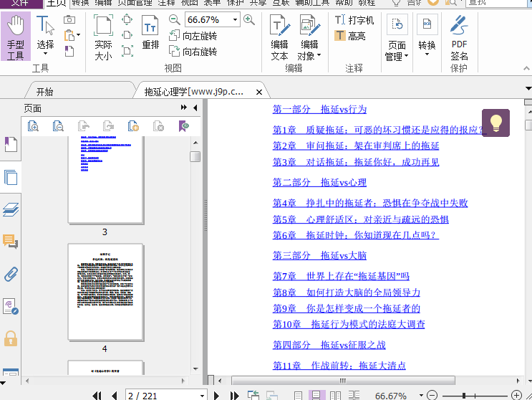Enlarge page thumbnails icon
Screen dimensions: 532x400
tap(33, 126)
